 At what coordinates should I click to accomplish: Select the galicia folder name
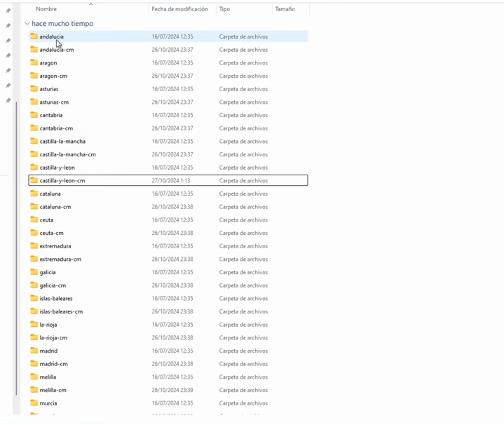(x=48, y=272)
